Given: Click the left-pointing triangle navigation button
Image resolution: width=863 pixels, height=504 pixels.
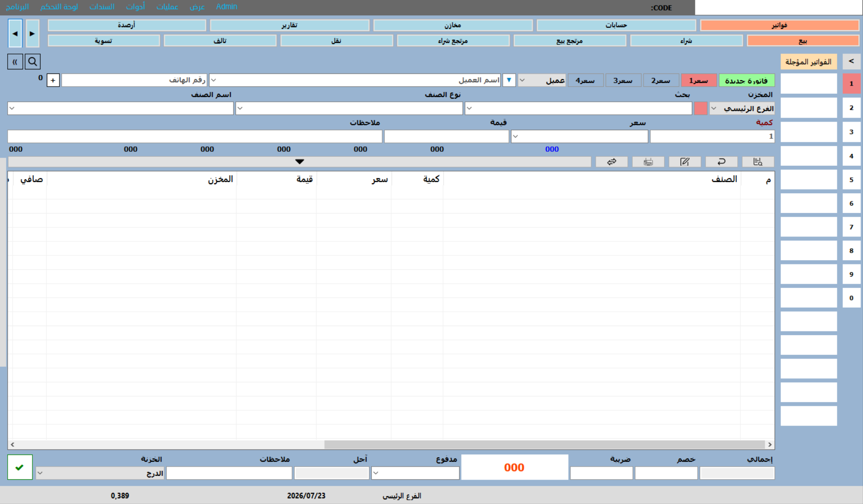Looking at the screenshot, I should (15, 33).
